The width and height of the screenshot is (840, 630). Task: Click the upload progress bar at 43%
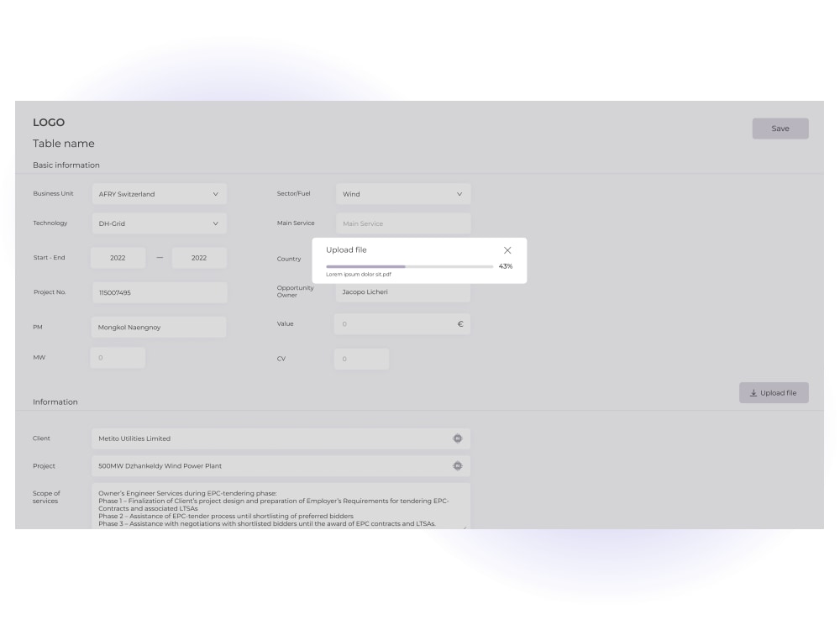[411, 266]
